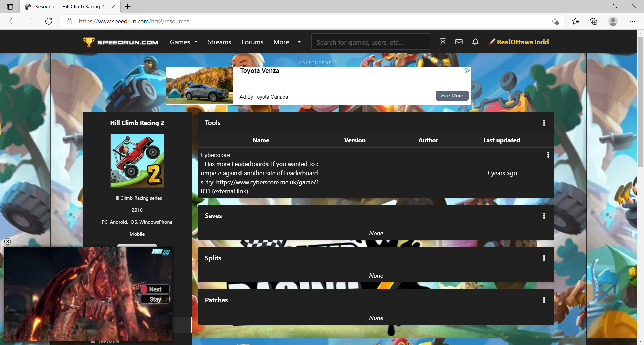Go back with browser back arrow
This screenshot has height=345, width=644.
[x=12, y=21]
